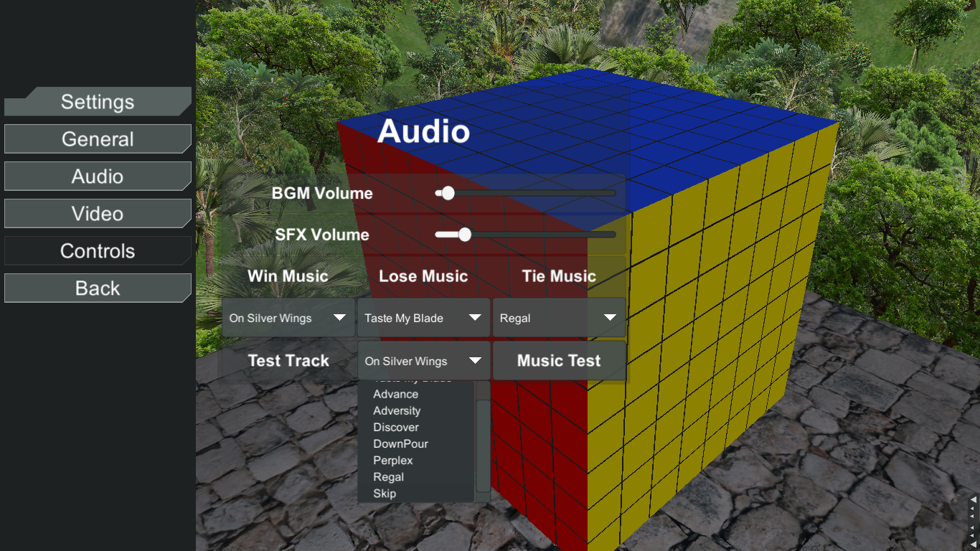
Task: Click the Back button
Action: click(98, 288)
